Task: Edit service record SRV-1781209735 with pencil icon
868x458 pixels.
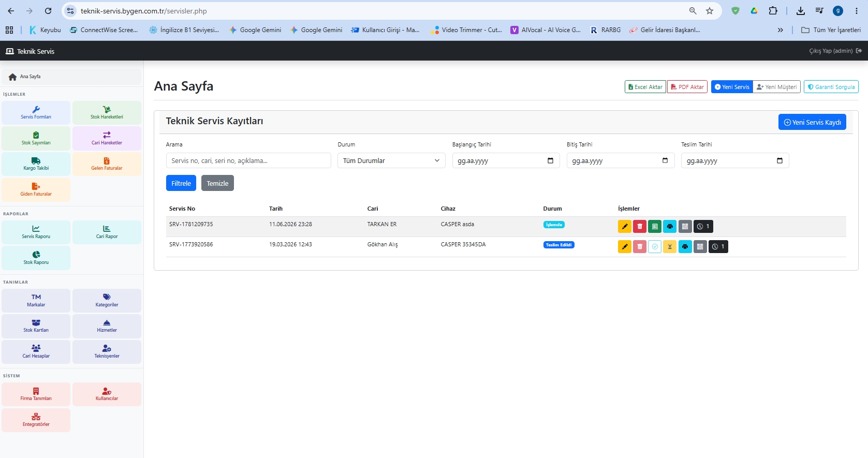Action: [x=625, y=226]
